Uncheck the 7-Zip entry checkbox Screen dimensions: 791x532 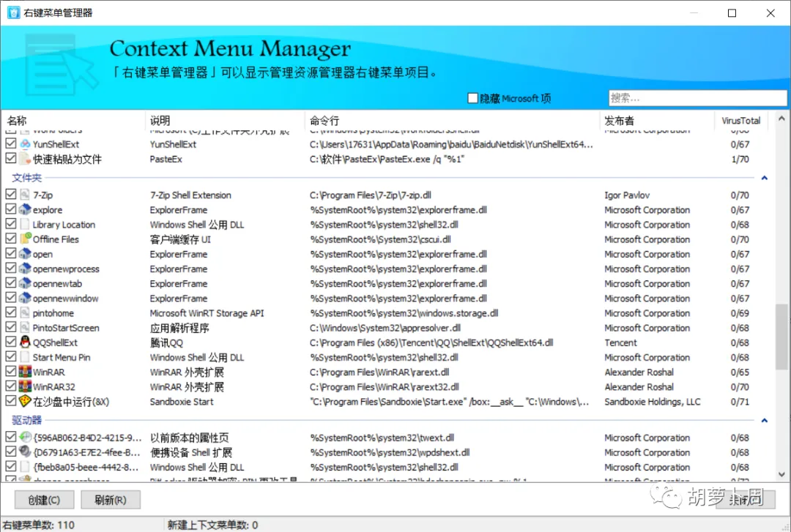point(10,194)
